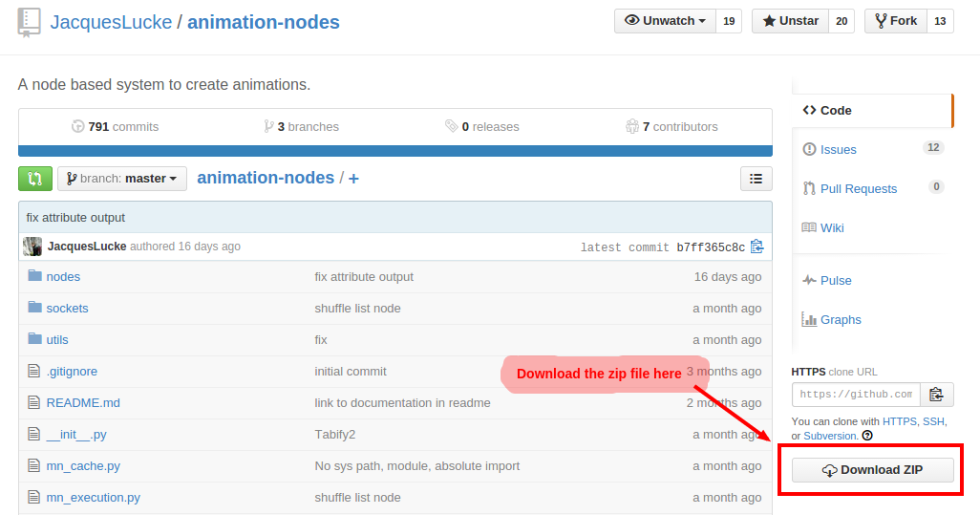Click the utils folder icon
Screen dimensions: 980x515
(x=35, y=339)
